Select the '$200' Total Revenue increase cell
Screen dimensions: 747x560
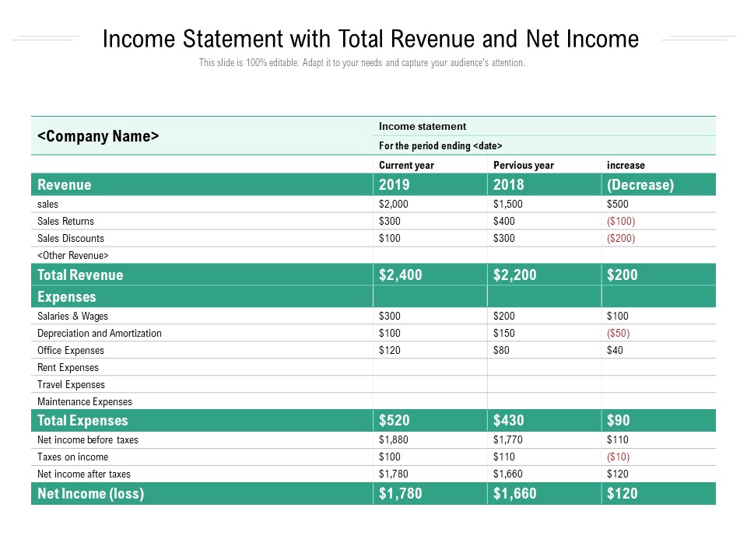click(622, 275)
